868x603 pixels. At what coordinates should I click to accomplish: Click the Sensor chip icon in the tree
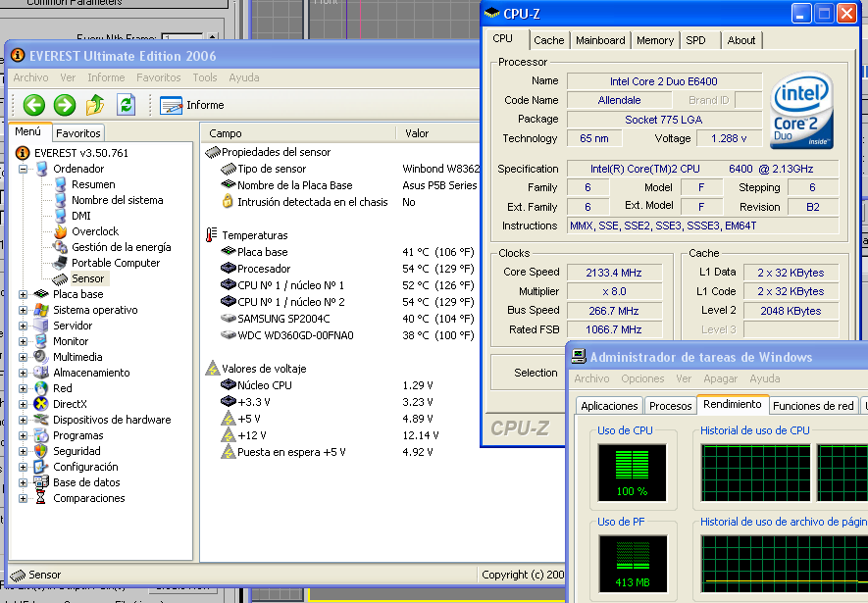click(61, 278)
